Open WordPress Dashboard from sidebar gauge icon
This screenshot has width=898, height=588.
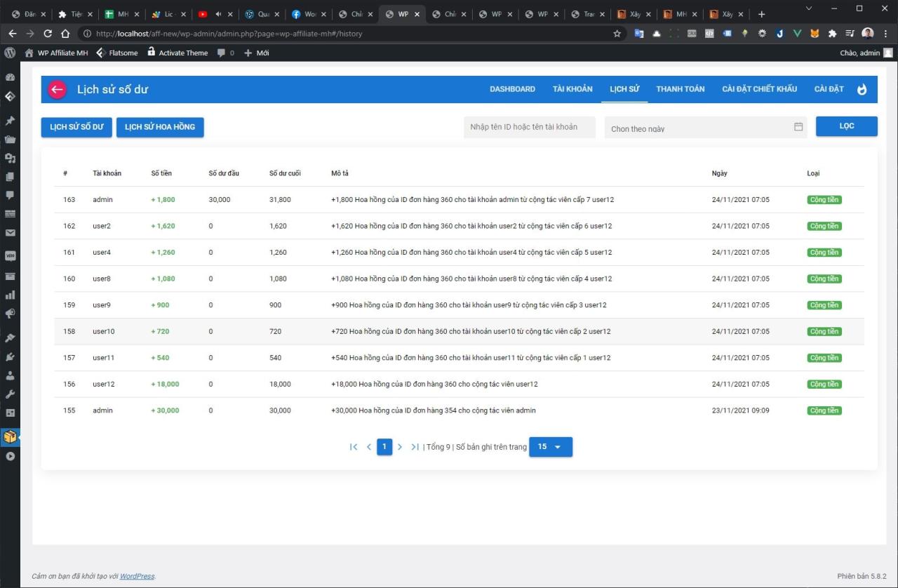point(10,77)
